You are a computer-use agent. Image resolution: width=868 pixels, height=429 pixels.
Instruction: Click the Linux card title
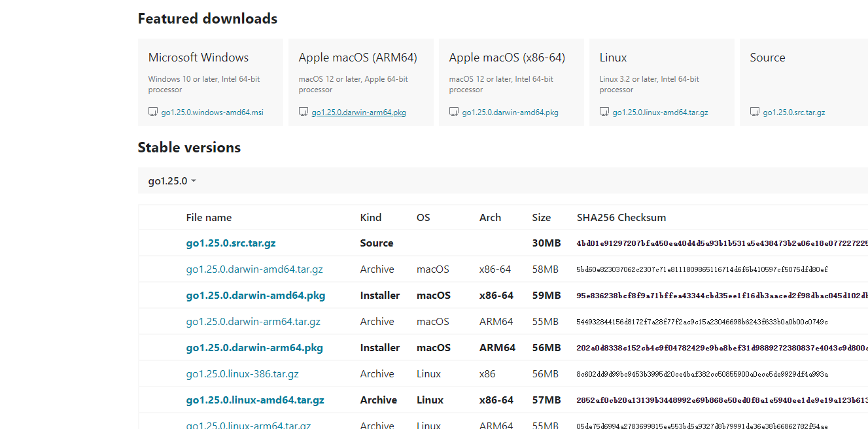pyautogui.click(x=613, y=58)
